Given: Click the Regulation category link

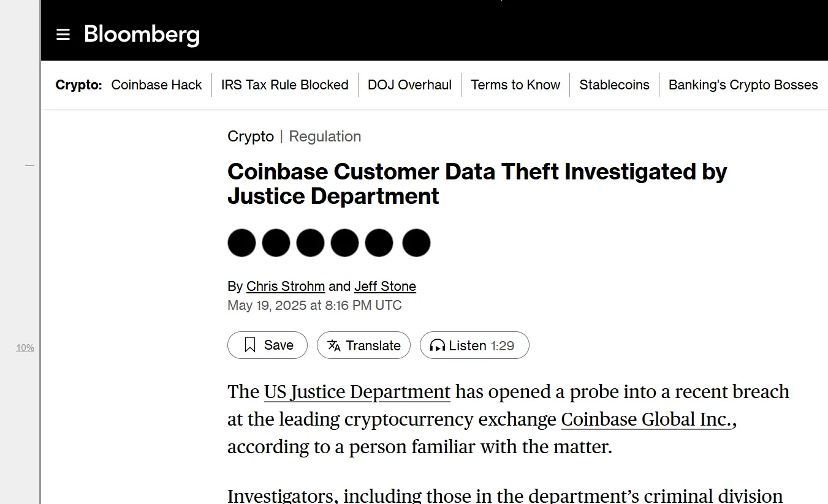Looking at the screenshot, I should 325,137.
